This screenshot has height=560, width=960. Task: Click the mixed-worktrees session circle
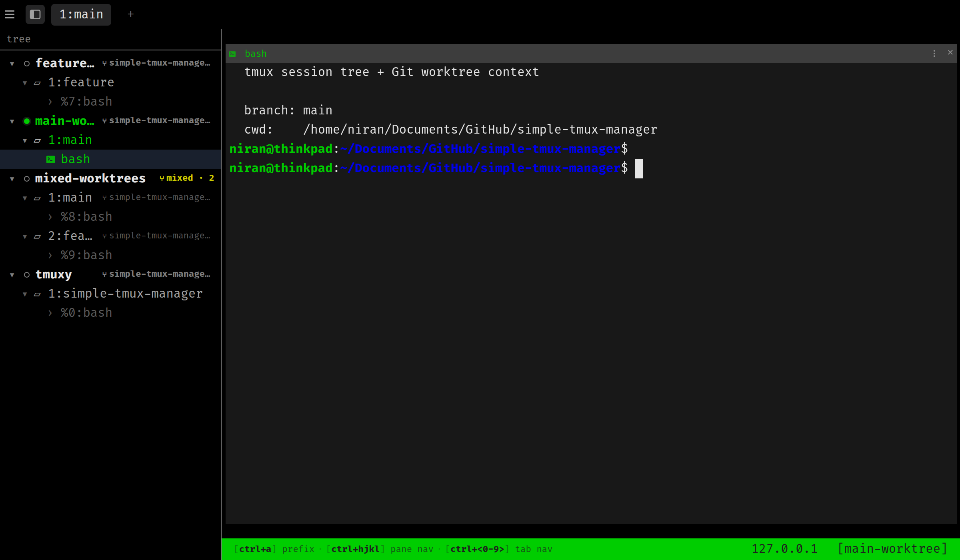[x=27, y=179]
